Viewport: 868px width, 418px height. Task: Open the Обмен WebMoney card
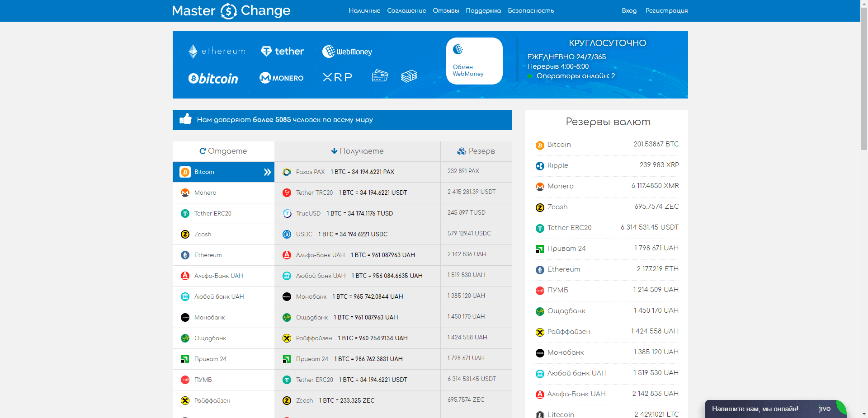[x=474, y=61]
